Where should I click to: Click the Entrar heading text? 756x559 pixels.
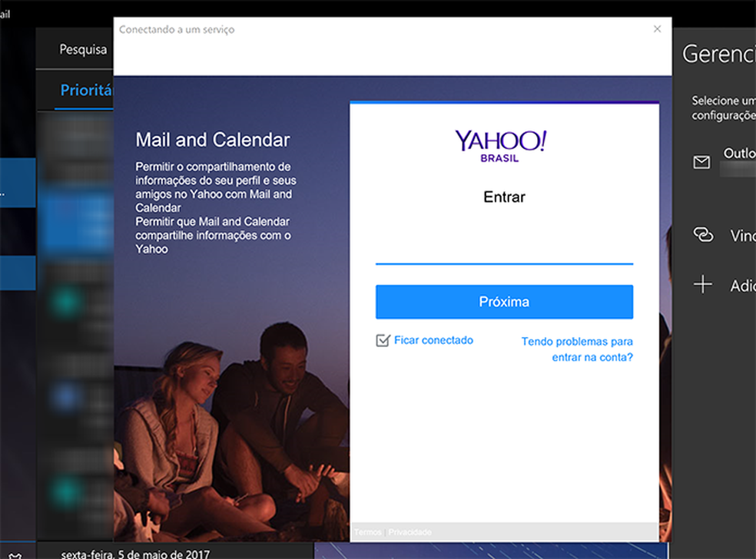coord(504,197)
